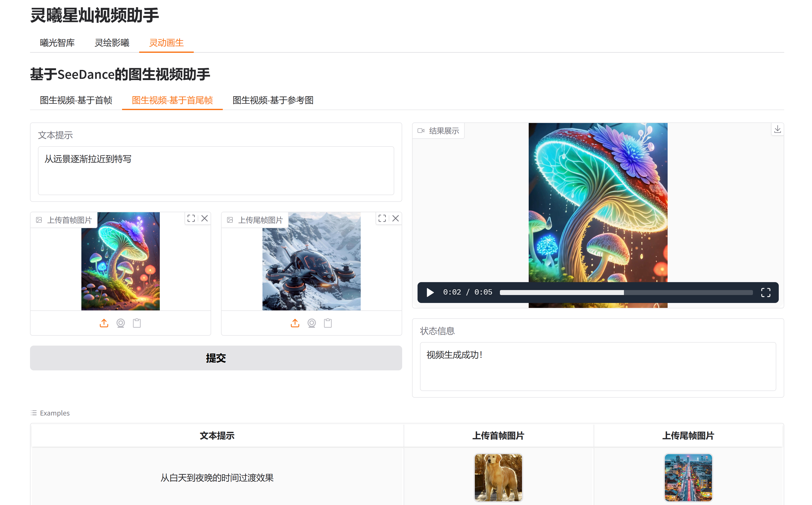The height and width of the screenshot is (505, 812).
Task: Click upload icon under last frame image
Action: tap(295, 323)
